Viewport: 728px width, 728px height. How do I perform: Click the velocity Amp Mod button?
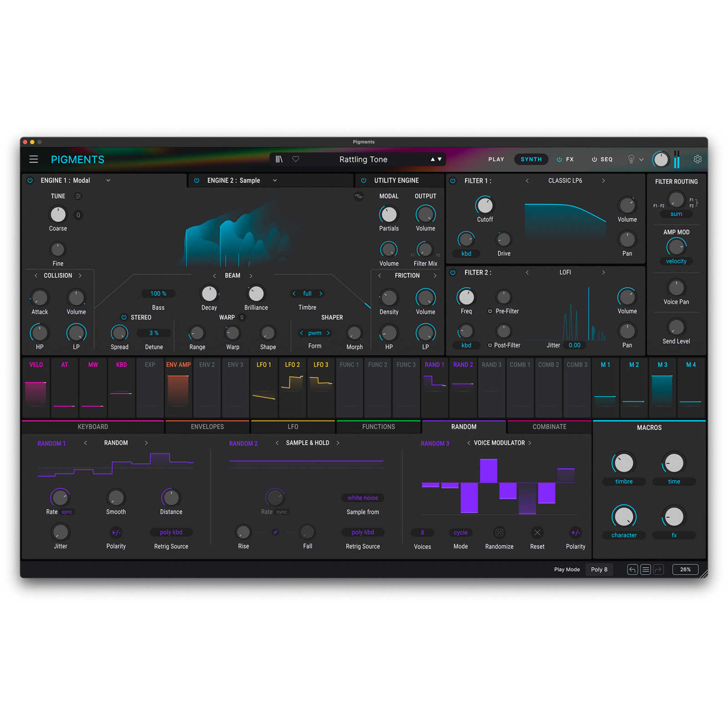click(676, 261)
